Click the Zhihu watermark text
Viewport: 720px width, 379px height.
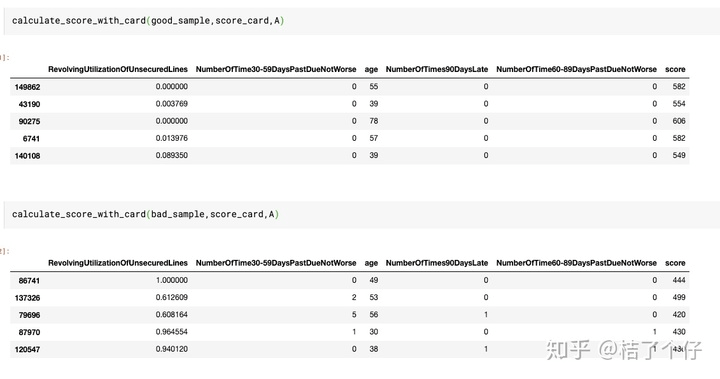tap(624, 350)
